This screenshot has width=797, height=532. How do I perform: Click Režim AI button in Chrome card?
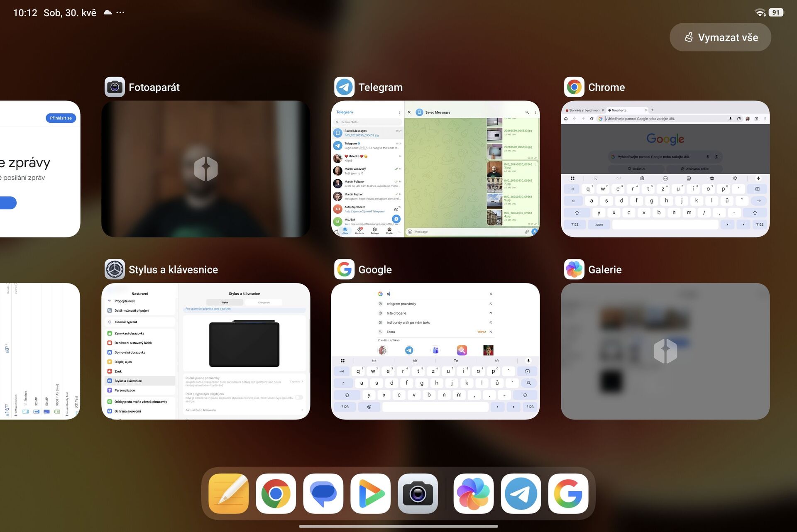click(636, 169)
